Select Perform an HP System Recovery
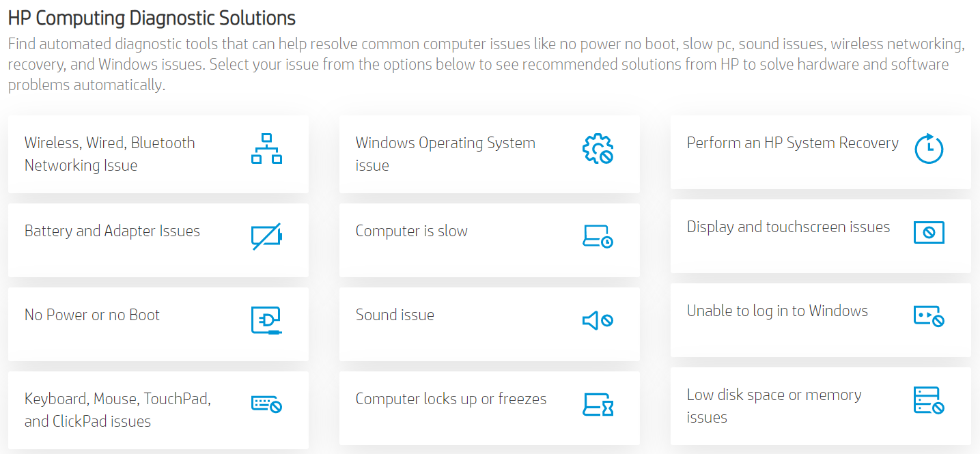 (x=792, y=143)
